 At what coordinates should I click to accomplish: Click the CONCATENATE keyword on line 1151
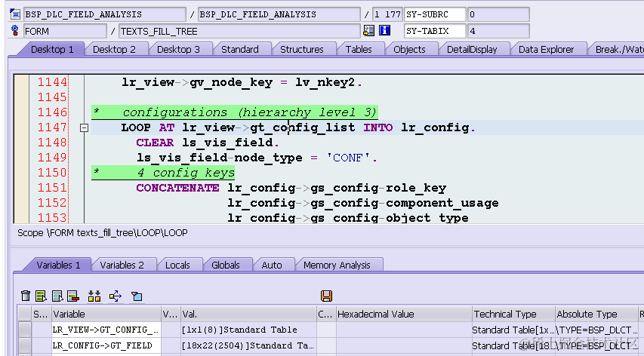pyautogui.click(x=178, y=188)
